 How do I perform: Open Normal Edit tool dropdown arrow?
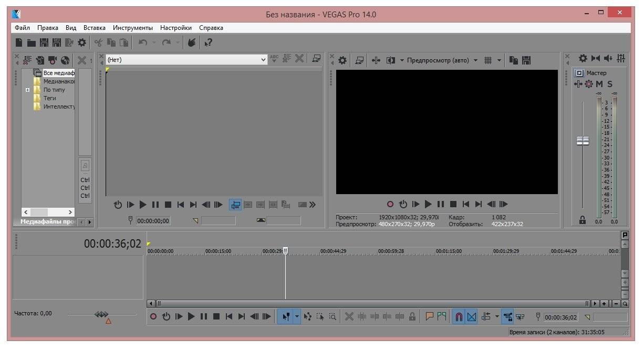(297, 316)
